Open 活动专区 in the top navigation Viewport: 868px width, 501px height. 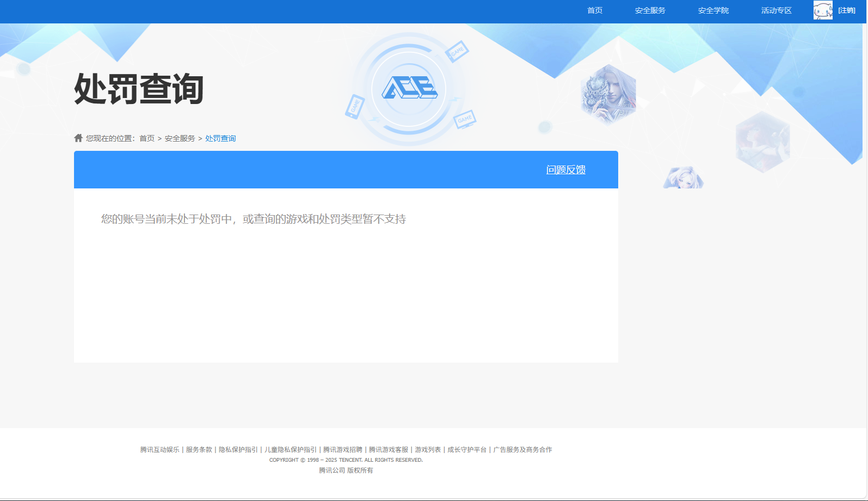pyautogui.click(x=776, y=10)
